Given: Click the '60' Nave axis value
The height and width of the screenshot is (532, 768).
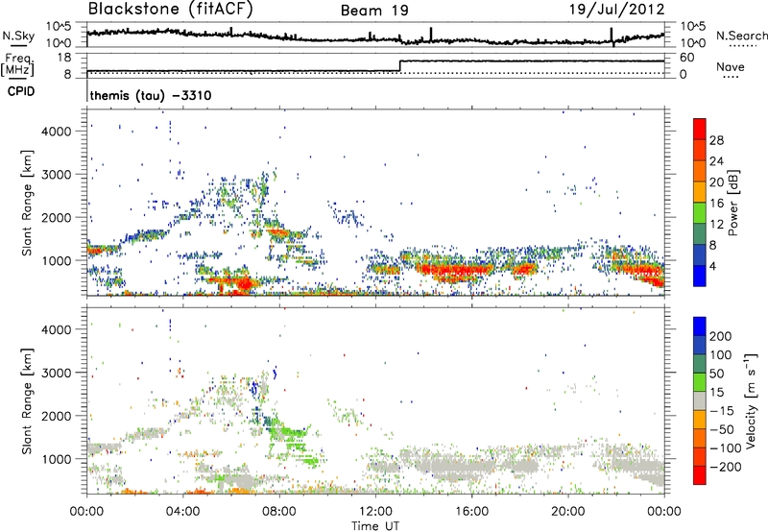Looking at the screenshot, I should tap(687, 58).
